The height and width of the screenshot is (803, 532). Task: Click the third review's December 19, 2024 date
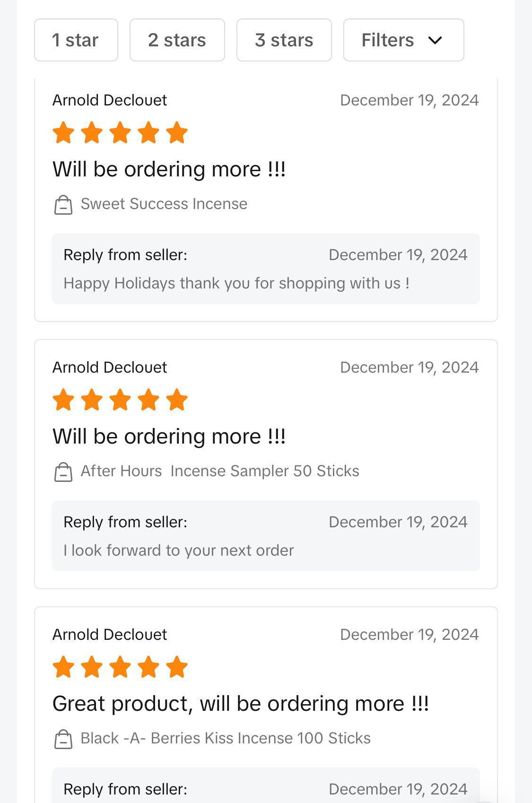[409, 635]
